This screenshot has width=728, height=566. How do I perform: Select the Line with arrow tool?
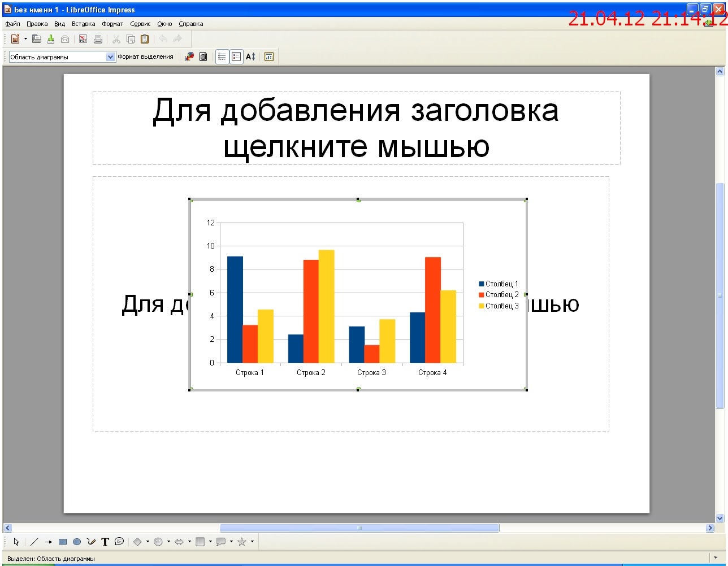(x=49, y=542)
